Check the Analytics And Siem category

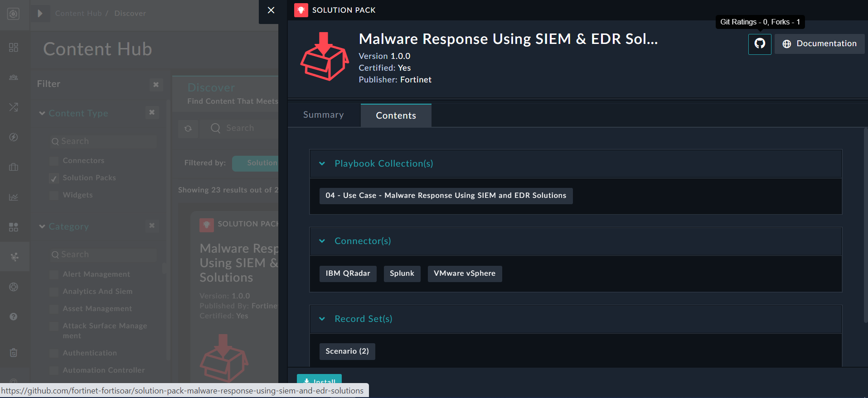[54, 292]
